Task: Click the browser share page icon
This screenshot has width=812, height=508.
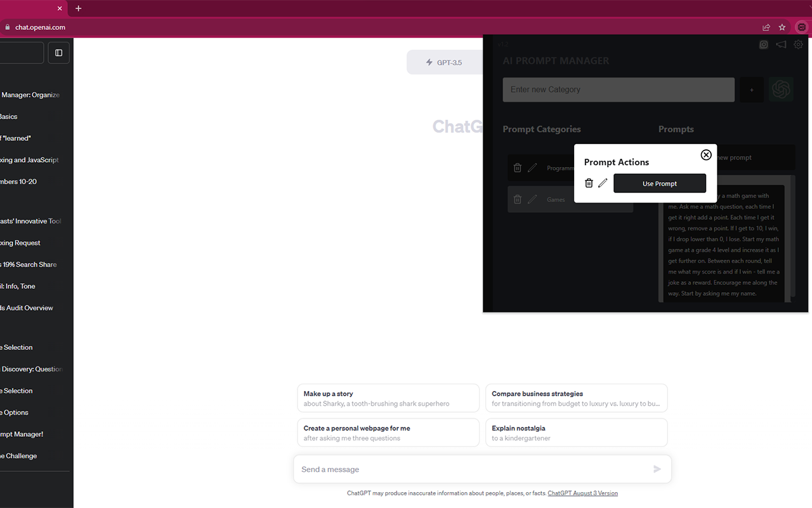Action: click(766, 27)
